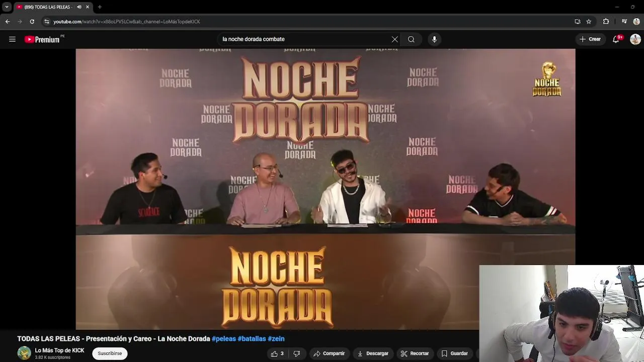Open the Lo Más Top de KICK channel name
This screenshot has width=644, height=362.
click(59, 350)
